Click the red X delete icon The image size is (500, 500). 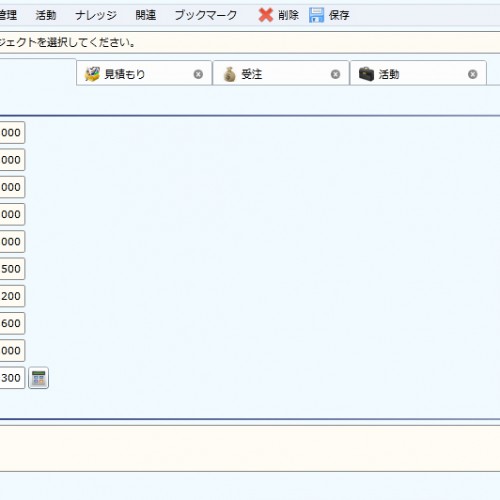pyautogui.click(x=266, y=15)
